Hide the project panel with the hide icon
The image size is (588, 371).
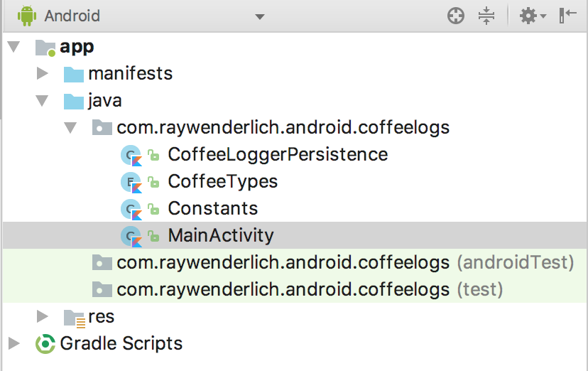pyautogui.click(x=567, y=16)
